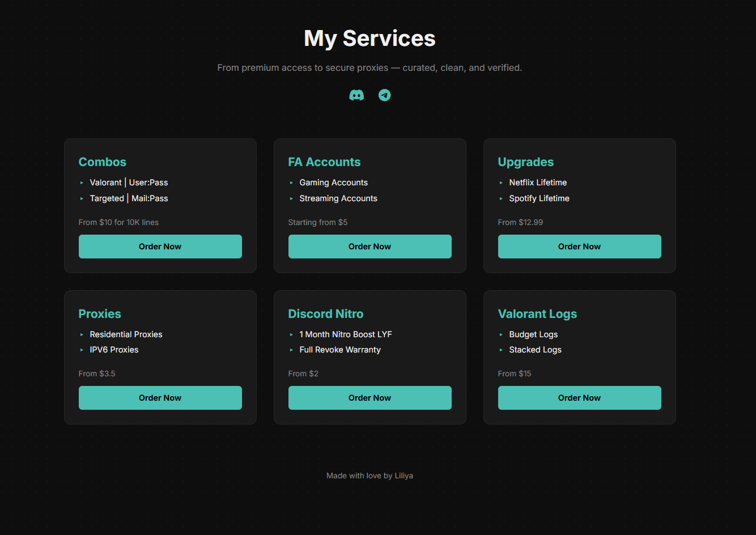The height and width of the screenshot is (535, 756).
Task: Click Order Now under Combos
Action: (x=160, y=247)
